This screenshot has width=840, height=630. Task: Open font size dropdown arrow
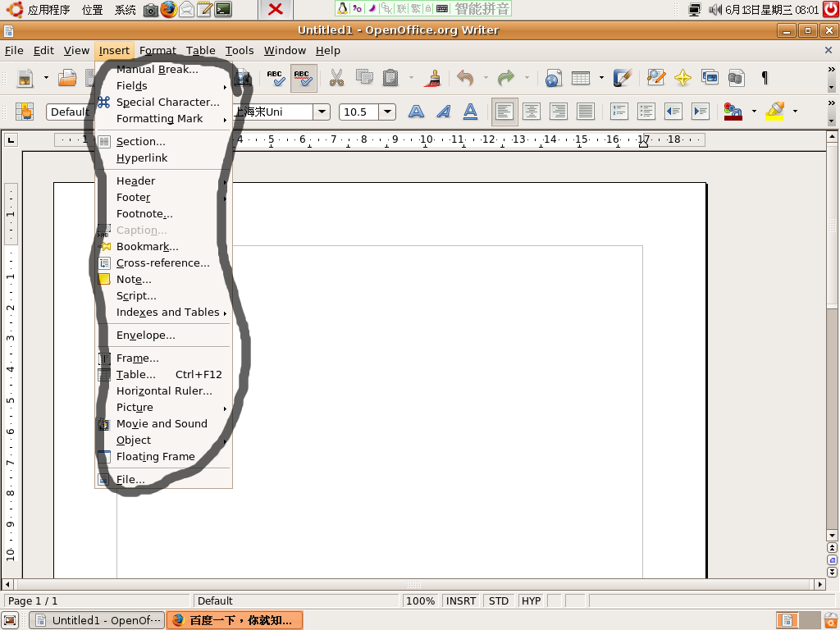click(x=387, y=112)
